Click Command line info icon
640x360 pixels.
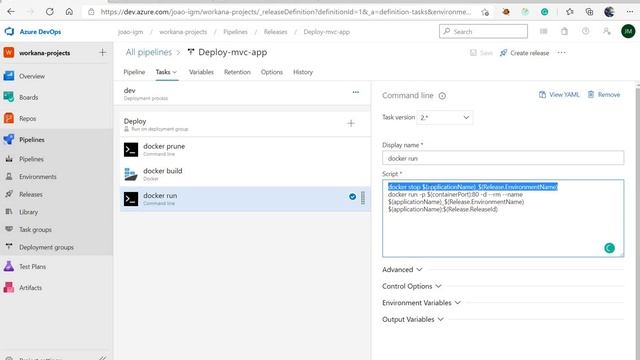click(x=442, y=96)
